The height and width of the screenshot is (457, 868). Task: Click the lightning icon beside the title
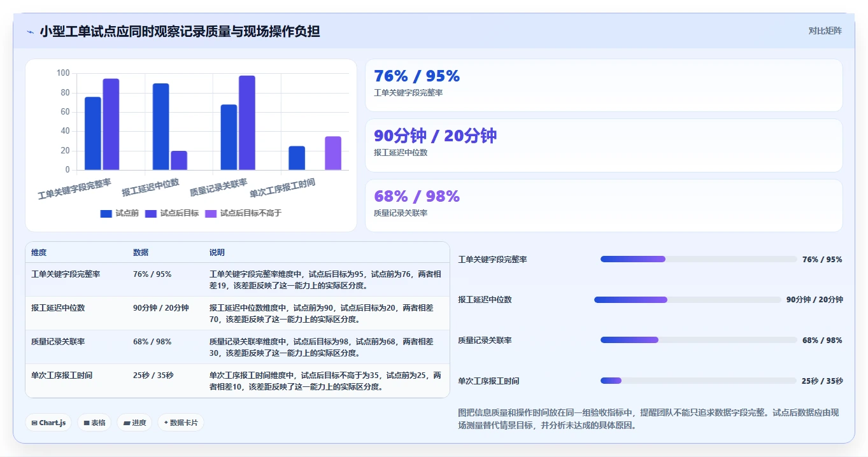pyautogui.click(x=30, y=31)
